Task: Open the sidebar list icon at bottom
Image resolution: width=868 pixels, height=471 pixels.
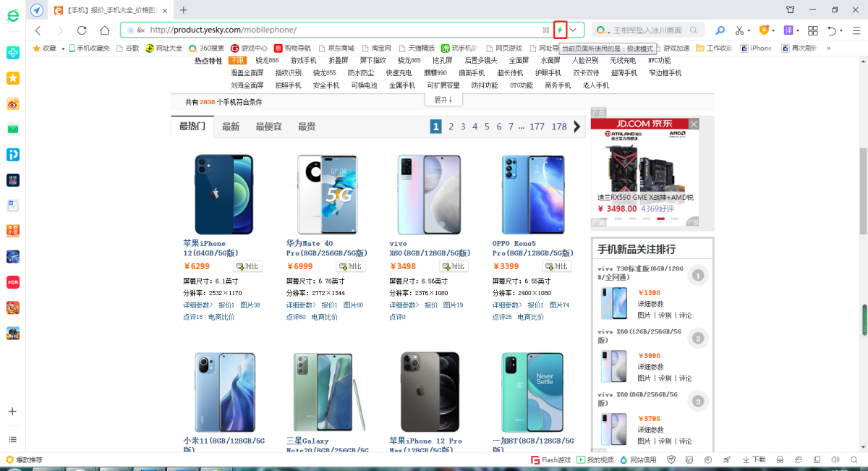Action: 12,439
